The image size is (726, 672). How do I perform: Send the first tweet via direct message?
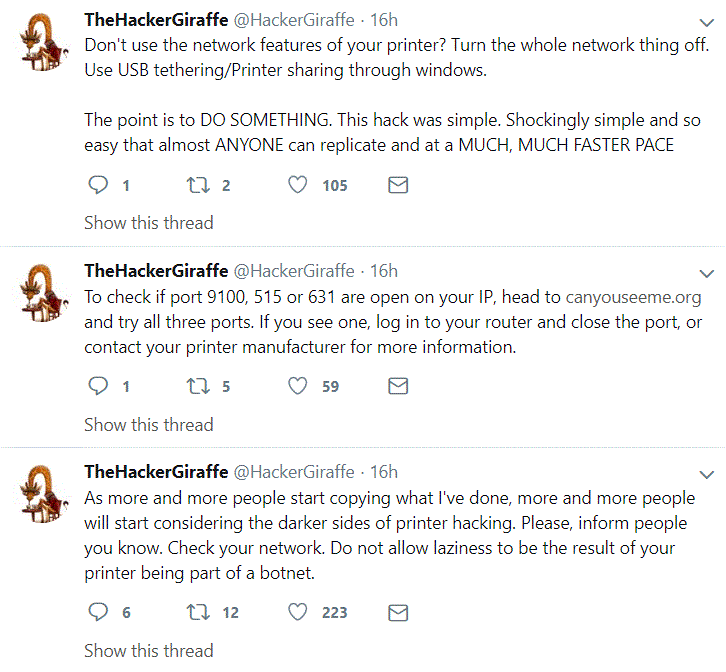pos(397,185)
